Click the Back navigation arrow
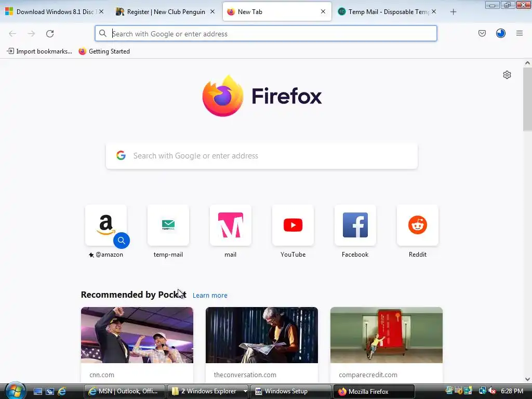Viewport: 532px width, 399px height. coord(12,34)
